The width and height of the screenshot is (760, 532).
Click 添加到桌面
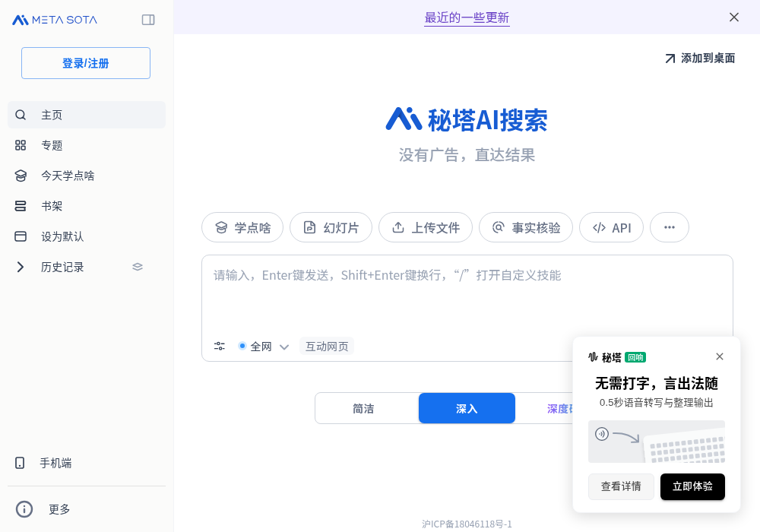coord(700,59)
